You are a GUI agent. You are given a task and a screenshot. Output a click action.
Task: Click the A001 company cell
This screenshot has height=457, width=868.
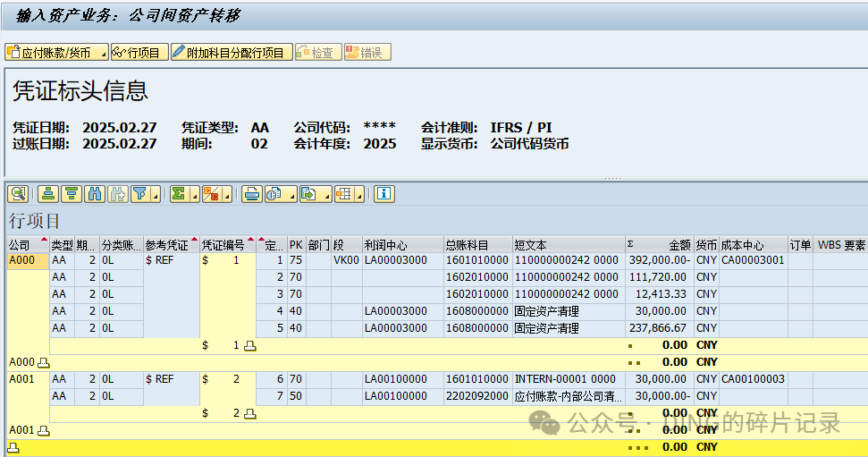28,379
